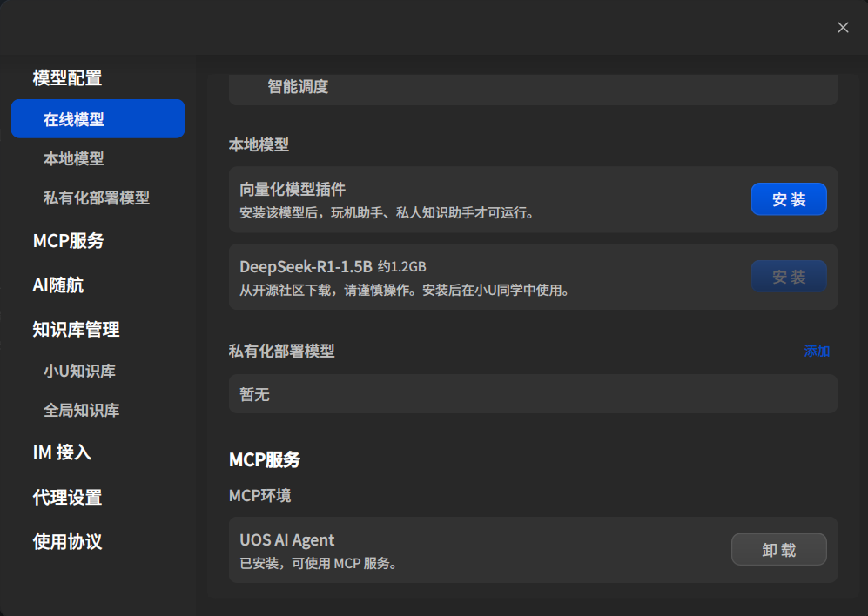Click the 向量化模型插件 title text
This screenshot has width=868, height=616.
(293, 190)
